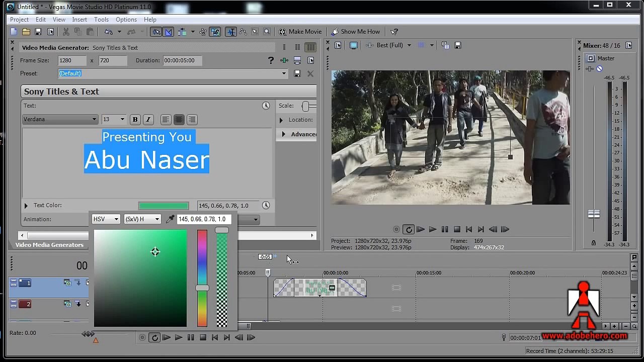Viewport: 644px width, 362px height.
Task: Select the Envelope Edit tool
Action: [x=243, y=32]
